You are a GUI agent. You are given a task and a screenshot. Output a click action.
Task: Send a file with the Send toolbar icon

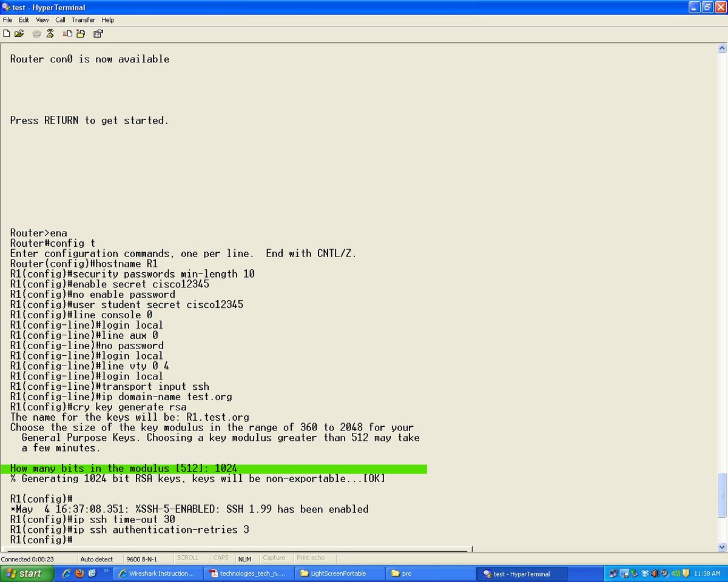(67, 33)
